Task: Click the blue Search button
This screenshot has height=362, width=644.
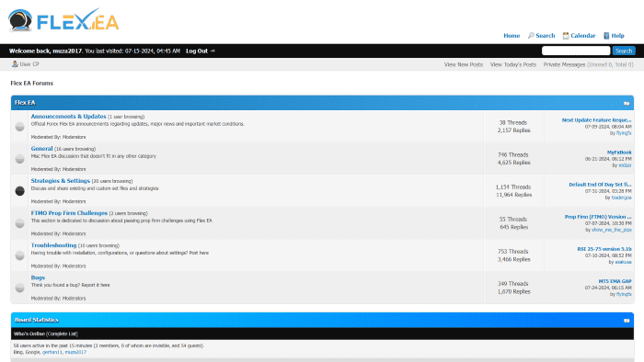Action: pos(624,51)
